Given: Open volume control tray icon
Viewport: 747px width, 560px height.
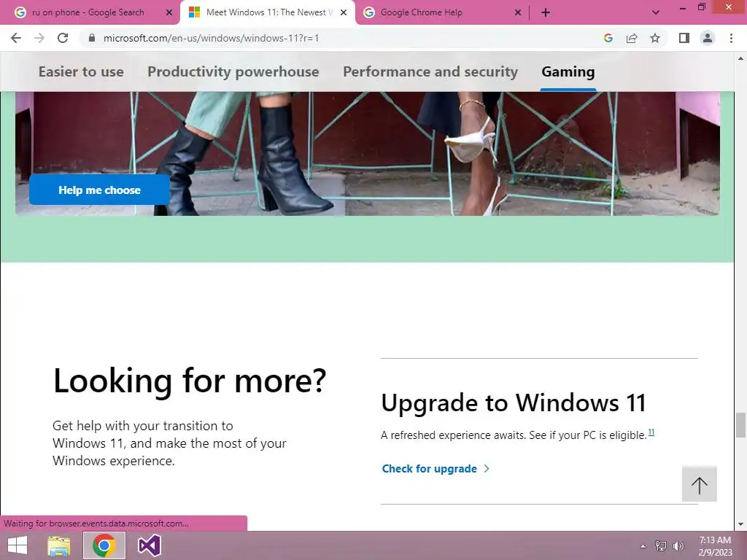Looking at the screenshot, I should pos(678,546).
